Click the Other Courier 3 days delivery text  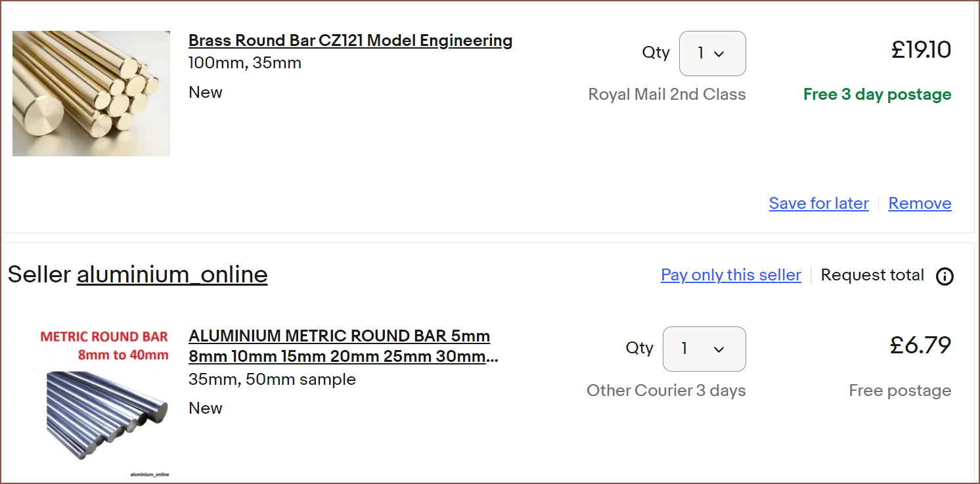pyautogui.click(x=666, y=391)
